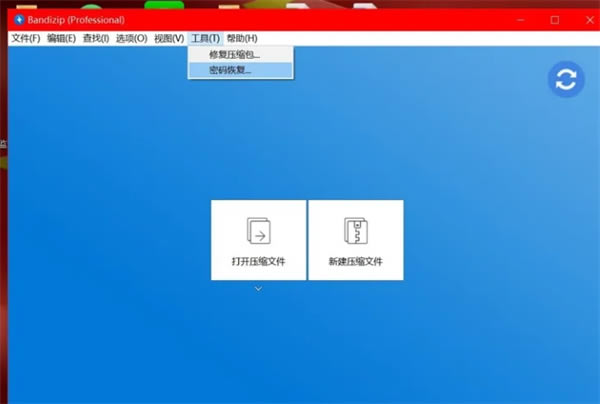Choose 修复压缩包... from the Tools menu
This screenshot has height=404, width=600.
click(241, 55)
